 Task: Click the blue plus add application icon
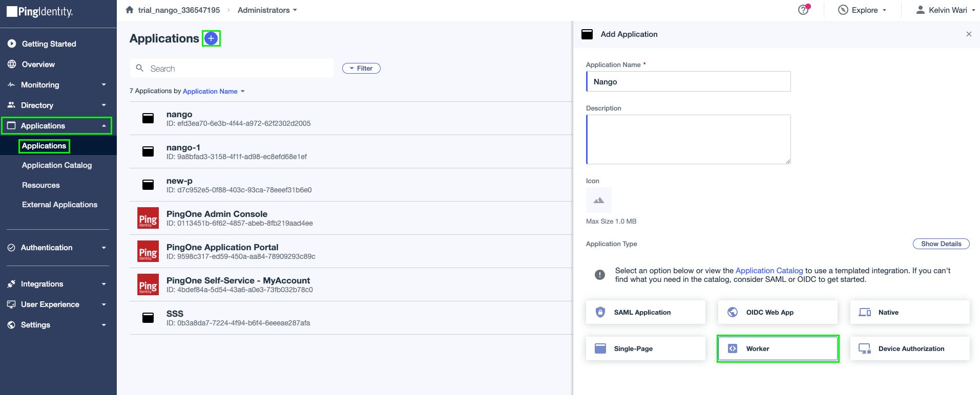[x=211, y=38]
